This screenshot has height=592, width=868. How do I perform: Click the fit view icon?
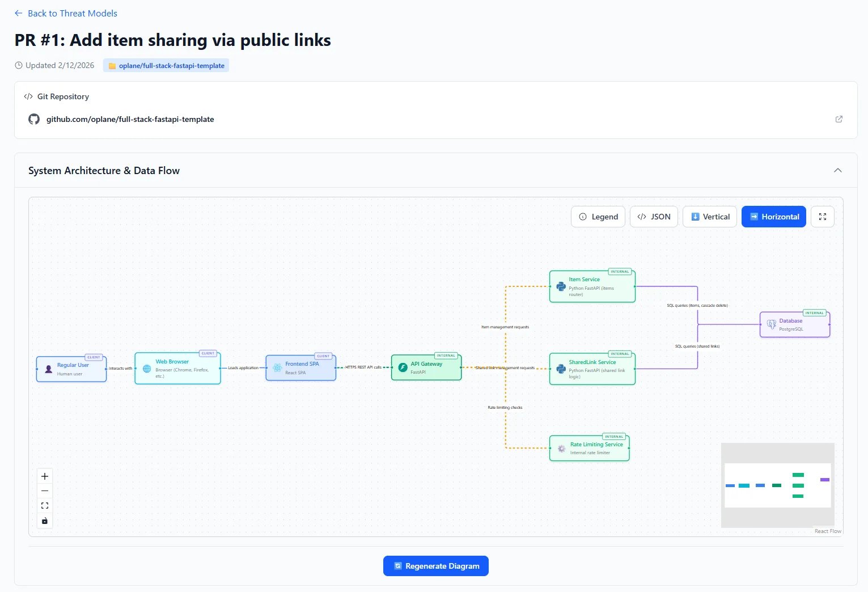pyautogui.click(x=45, y=506)
